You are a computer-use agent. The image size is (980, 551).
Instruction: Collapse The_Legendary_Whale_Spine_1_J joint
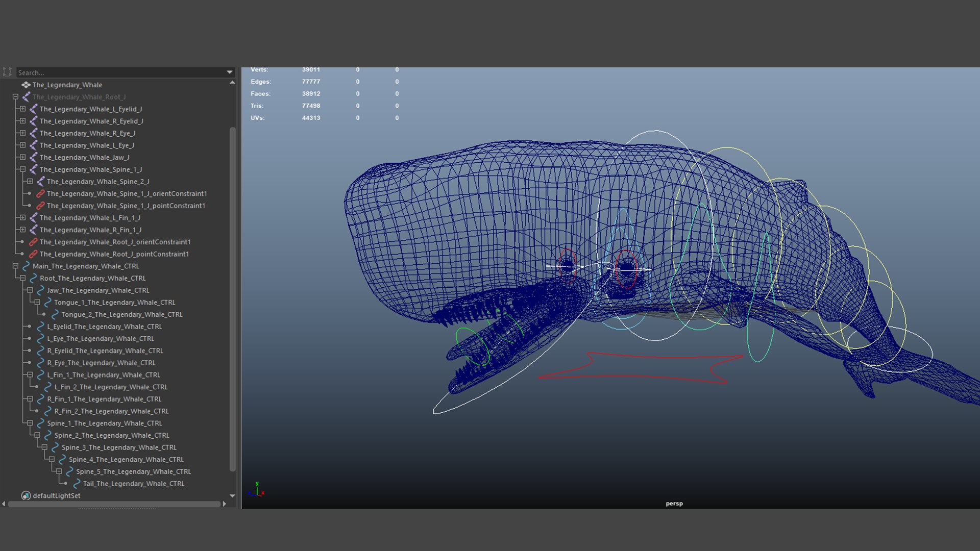(x=22, y=169)
